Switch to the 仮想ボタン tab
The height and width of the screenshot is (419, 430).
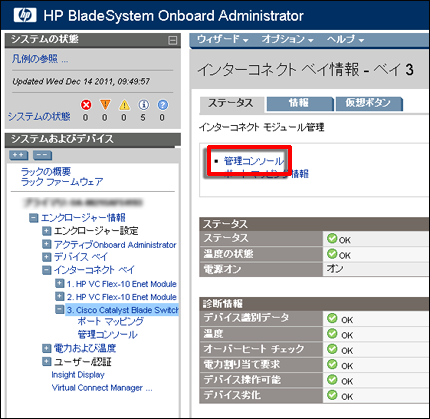pyautogui.click(x=368, y=103)
